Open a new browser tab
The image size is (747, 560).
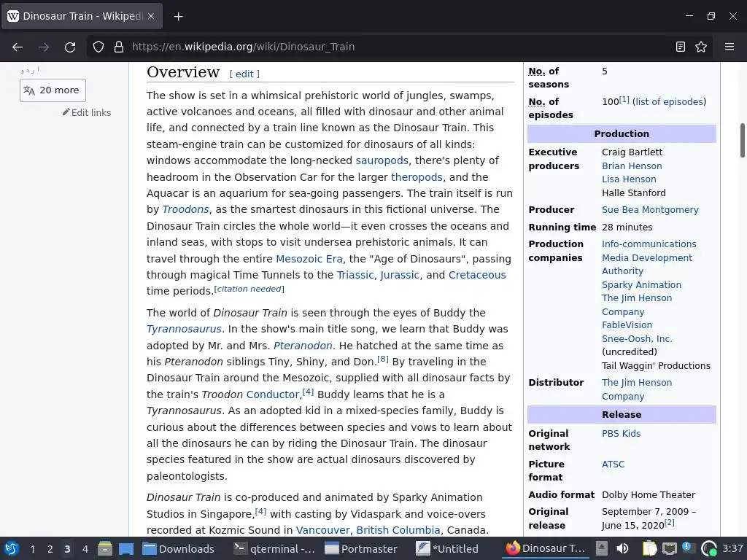[178, 17]
